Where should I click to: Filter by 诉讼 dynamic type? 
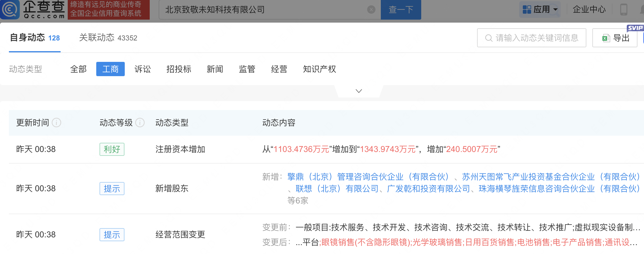tap(143, 69)
